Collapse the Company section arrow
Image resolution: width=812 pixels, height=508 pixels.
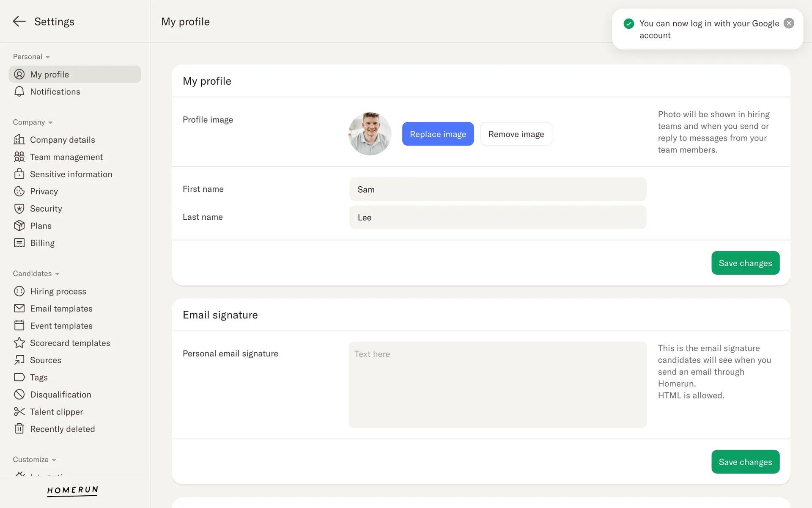50,123
